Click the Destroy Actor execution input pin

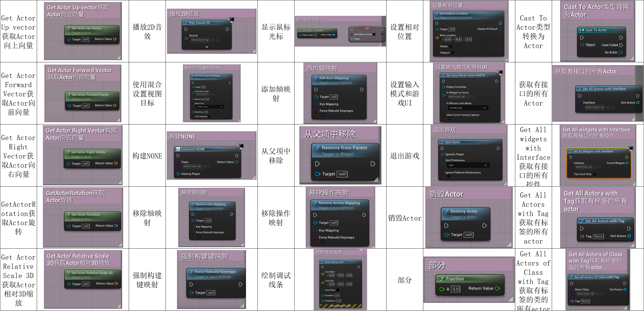(446, 226)
